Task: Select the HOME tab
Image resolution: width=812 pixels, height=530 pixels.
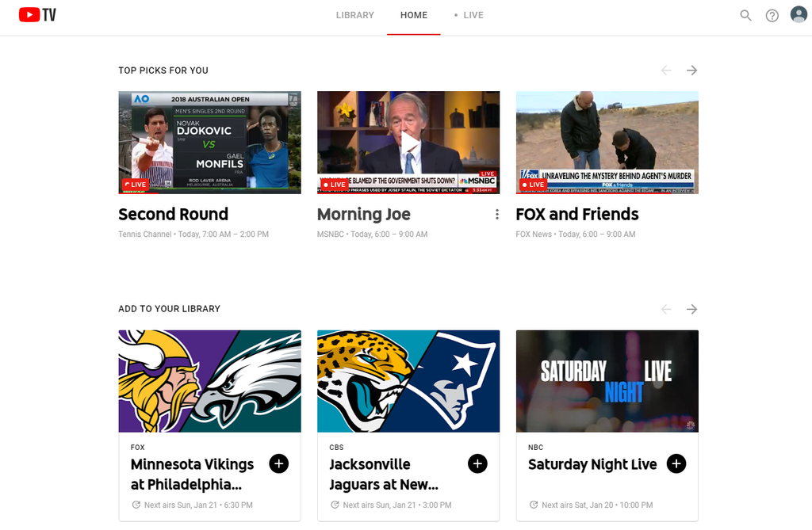Action: tap(413, 14)
